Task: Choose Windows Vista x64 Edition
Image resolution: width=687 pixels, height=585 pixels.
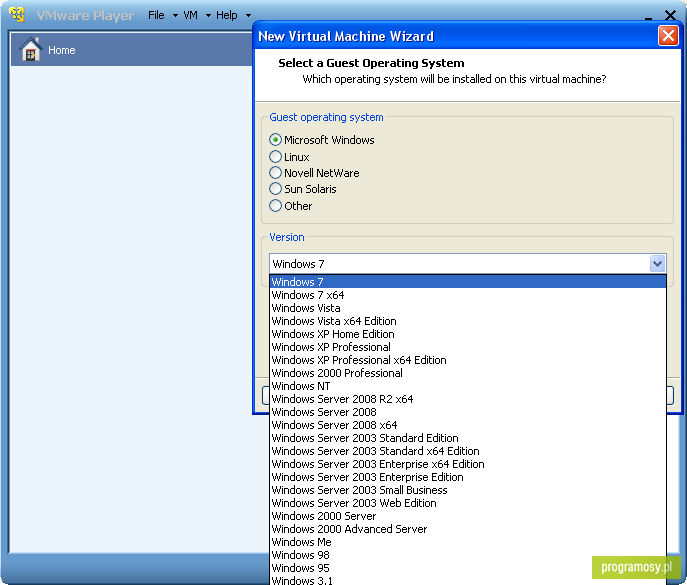Action: (468, 321)
